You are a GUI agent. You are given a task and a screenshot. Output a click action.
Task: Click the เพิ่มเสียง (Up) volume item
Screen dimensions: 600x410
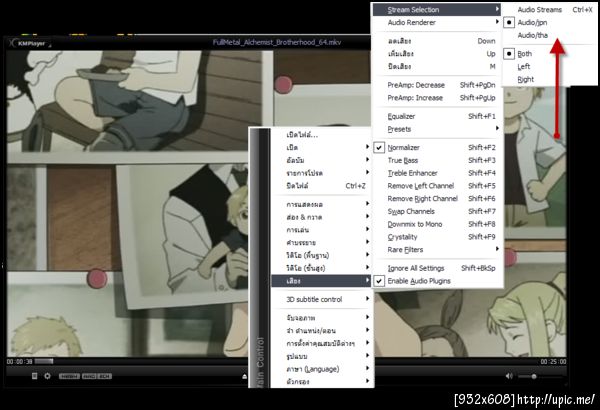437,54
